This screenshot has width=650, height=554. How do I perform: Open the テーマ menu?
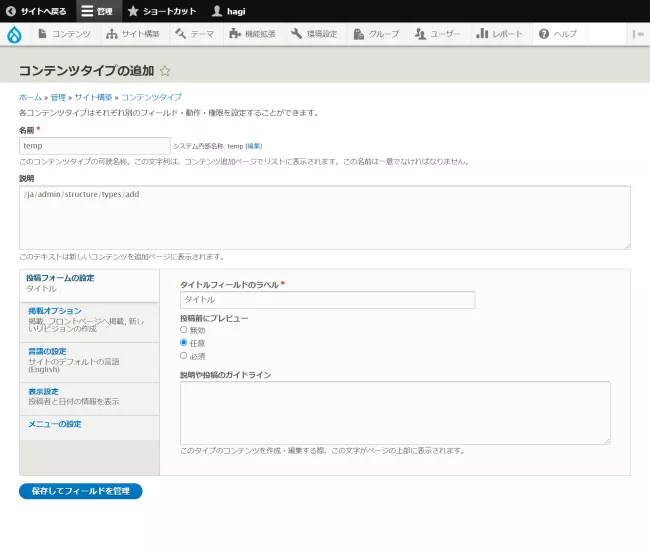pyautogui.click(x=194, y=34)
